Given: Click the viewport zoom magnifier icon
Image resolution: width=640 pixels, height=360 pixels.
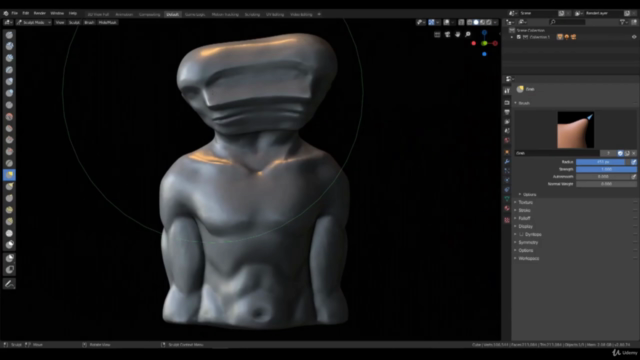Looking at the screenshot, I should [x=468, y=34].
